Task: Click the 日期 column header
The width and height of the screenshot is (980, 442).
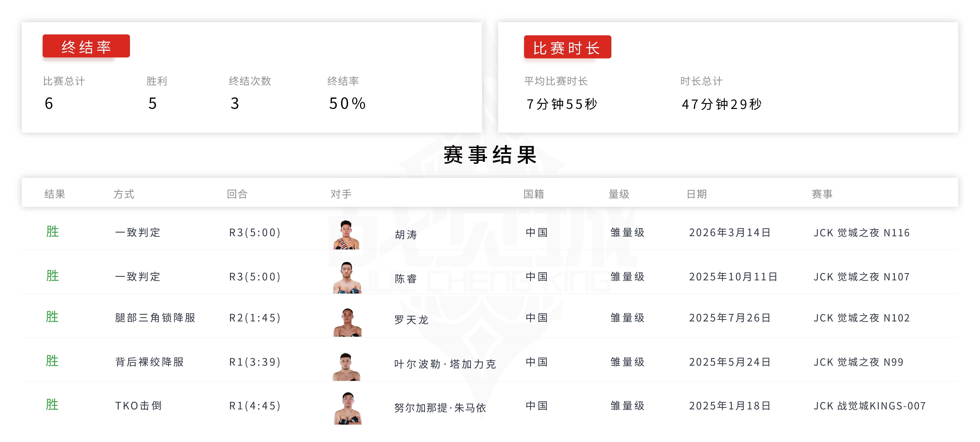Action: pos(696,194)
